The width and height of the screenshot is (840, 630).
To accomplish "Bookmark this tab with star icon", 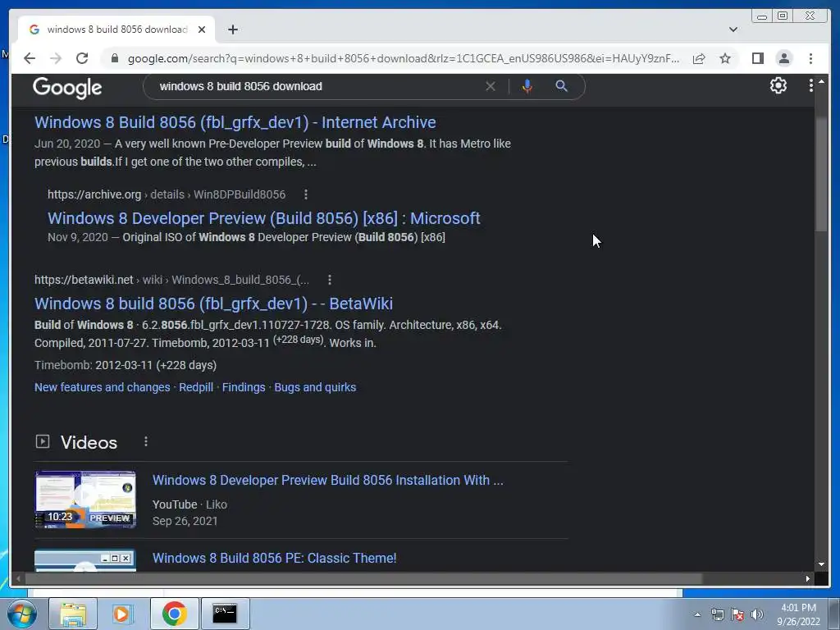I will click(725, 58).
